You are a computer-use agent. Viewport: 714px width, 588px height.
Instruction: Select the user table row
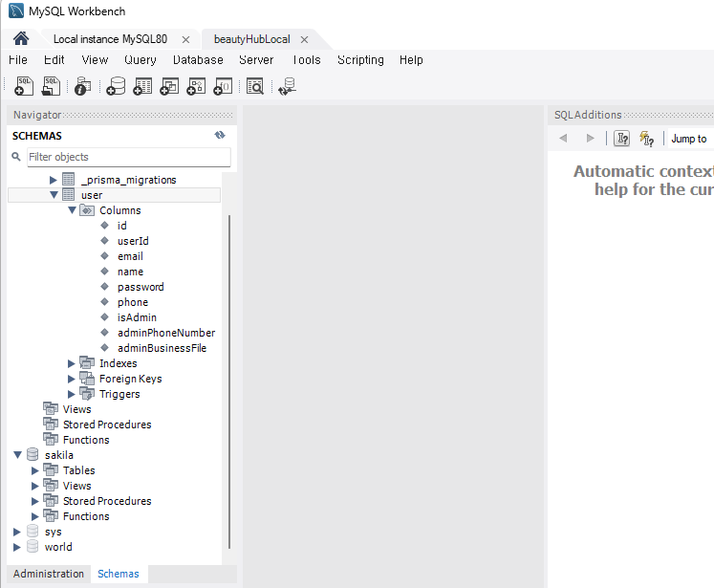[x=115, y=195]
